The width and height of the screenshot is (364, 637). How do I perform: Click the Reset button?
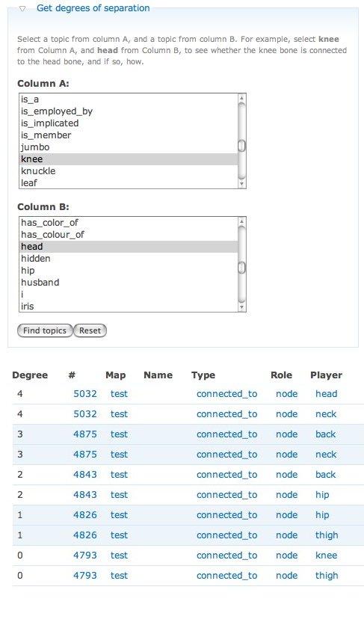(x=90, y=330)
